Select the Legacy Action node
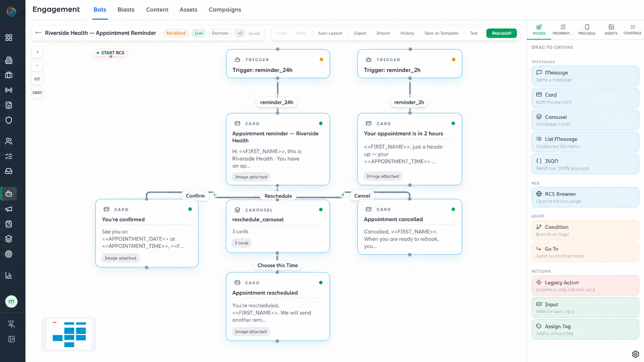 coord(585,286)
